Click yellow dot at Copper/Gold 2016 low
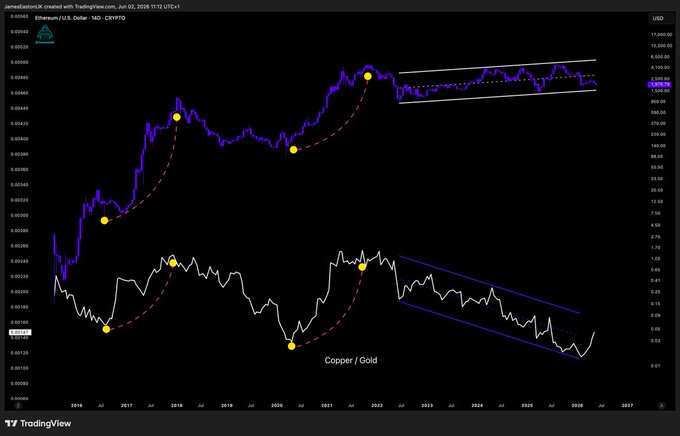 pos(106,329)
